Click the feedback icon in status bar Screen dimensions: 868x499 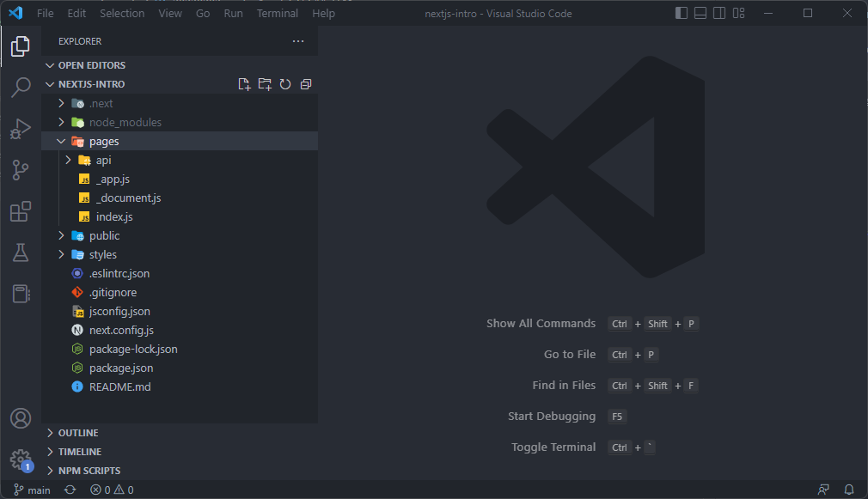(823, 490)
